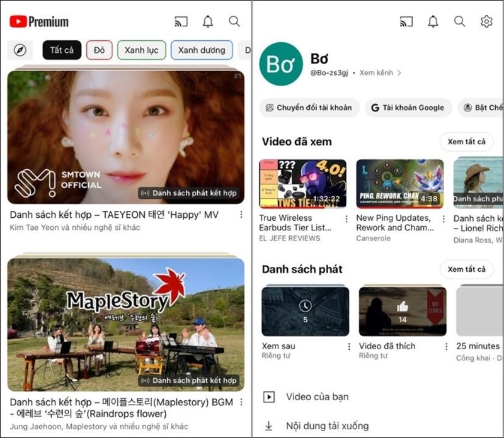Select the "Xanh lục" filter chip

(141, 50)
